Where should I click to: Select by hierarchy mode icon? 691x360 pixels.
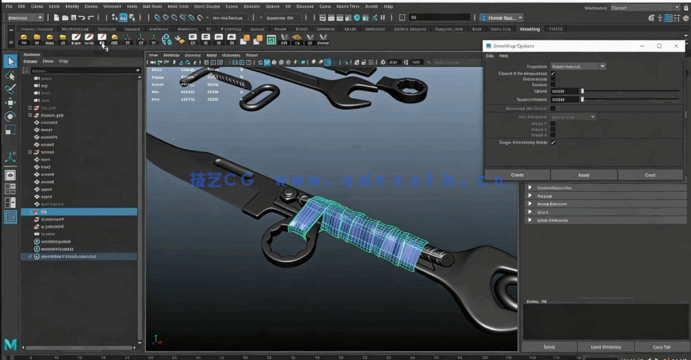115,18
